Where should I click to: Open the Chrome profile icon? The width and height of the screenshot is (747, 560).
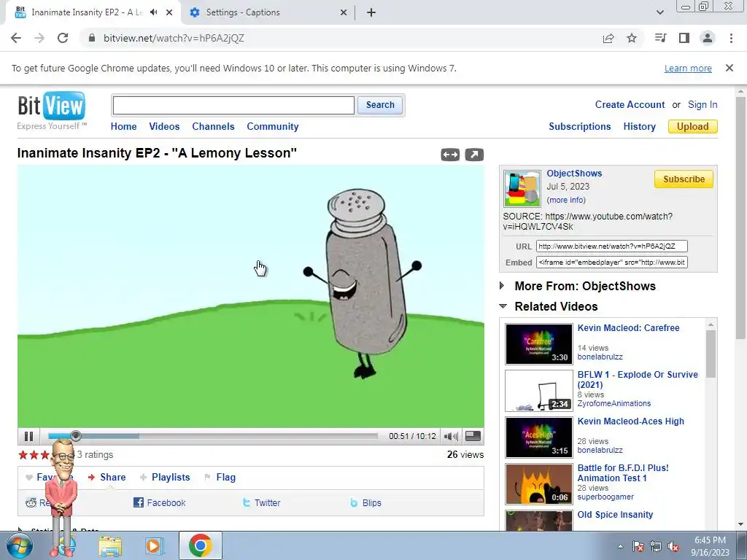[x=708, y=38]
